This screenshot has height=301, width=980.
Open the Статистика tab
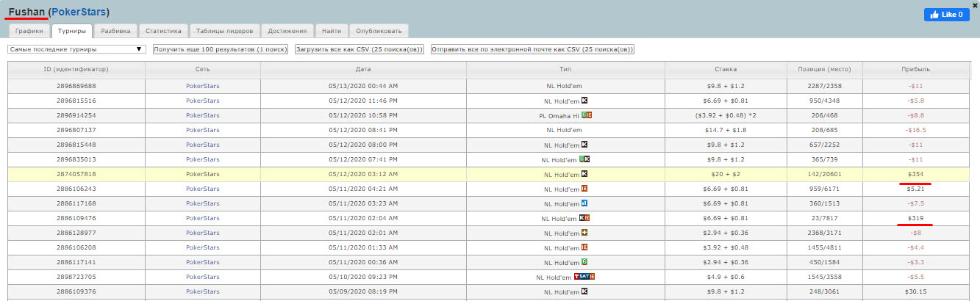(x=163, y=31)
